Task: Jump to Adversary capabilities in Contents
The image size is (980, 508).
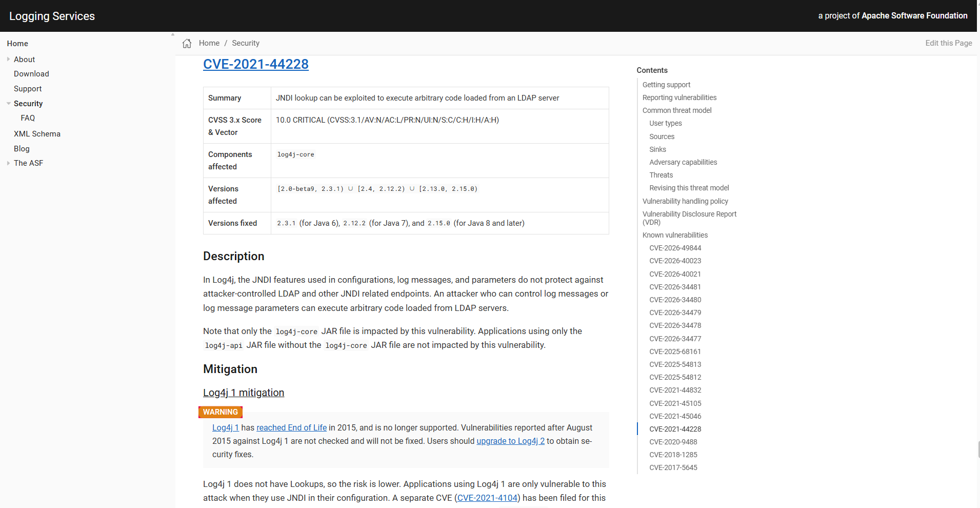Action: pyautogui.click(x=683, y=162)
